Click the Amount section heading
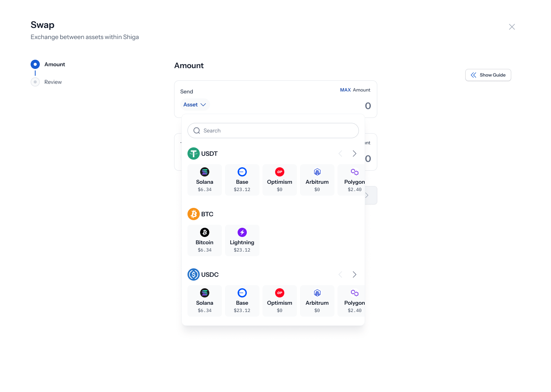551x392 pixels. (x=189, y=65)
